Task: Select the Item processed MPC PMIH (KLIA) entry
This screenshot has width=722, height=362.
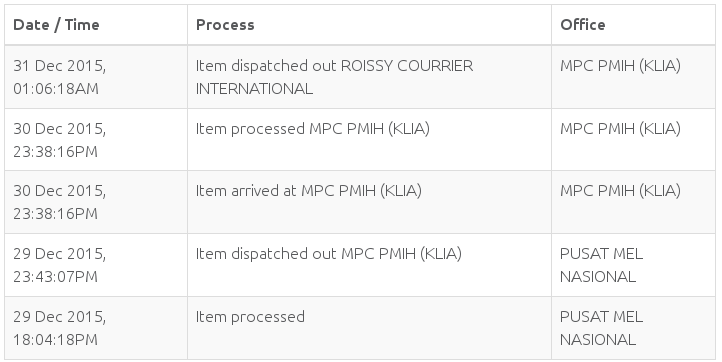Action: (313, 129)
